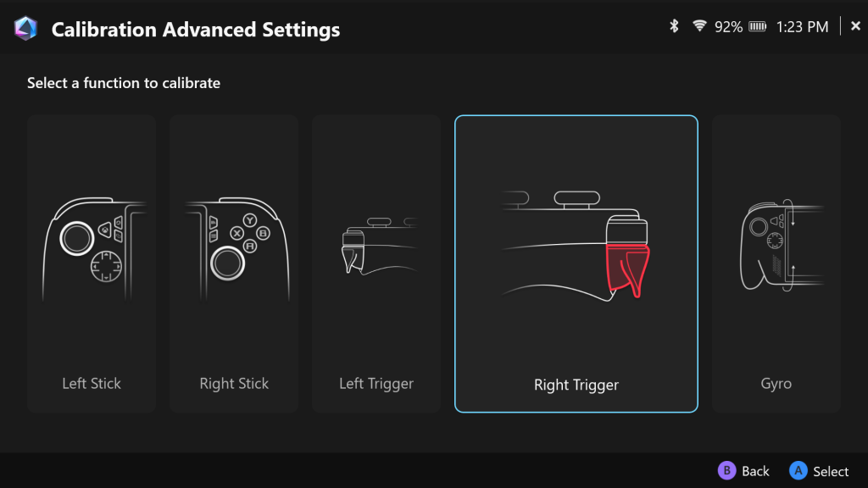Open the Gyro label
The width and height of the screenshot is (868, 488).
click(x=776, y=384)
